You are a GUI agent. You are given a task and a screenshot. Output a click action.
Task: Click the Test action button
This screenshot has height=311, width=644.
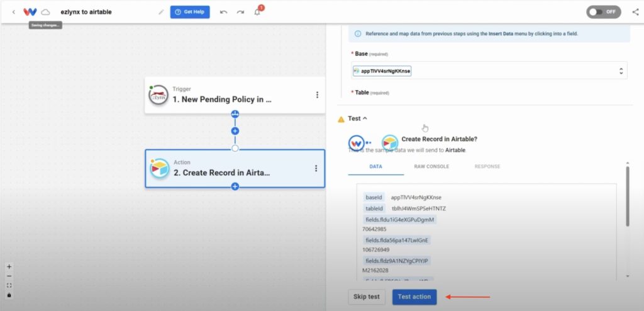pos(414,297)
